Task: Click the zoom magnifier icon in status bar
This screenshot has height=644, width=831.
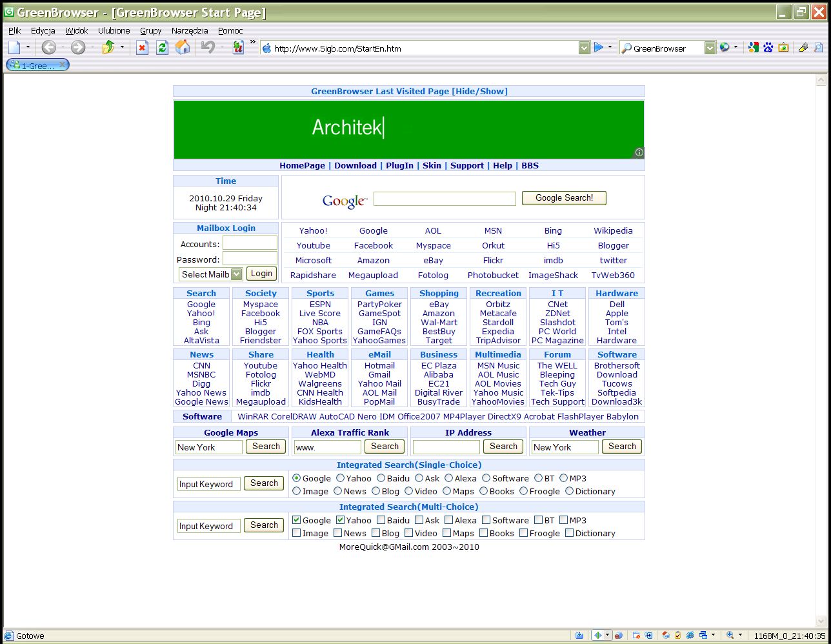Action: pyautogui.click(x=730, y=635)
